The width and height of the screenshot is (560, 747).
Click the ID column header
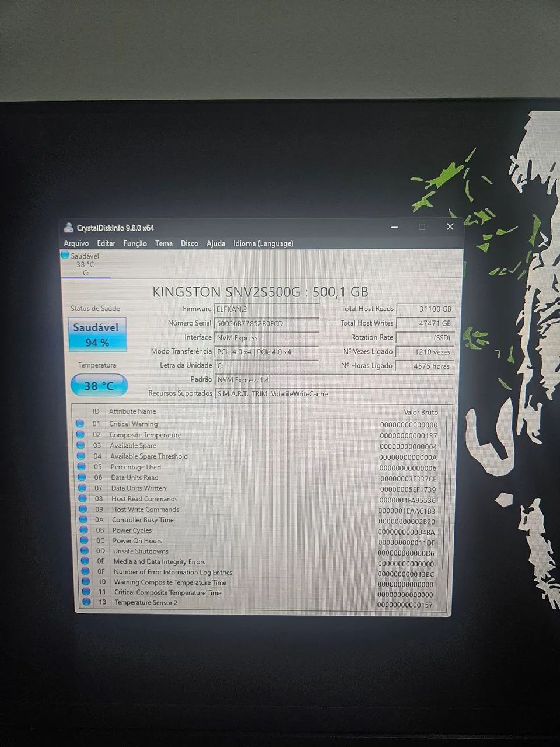(x=96, y=411)
